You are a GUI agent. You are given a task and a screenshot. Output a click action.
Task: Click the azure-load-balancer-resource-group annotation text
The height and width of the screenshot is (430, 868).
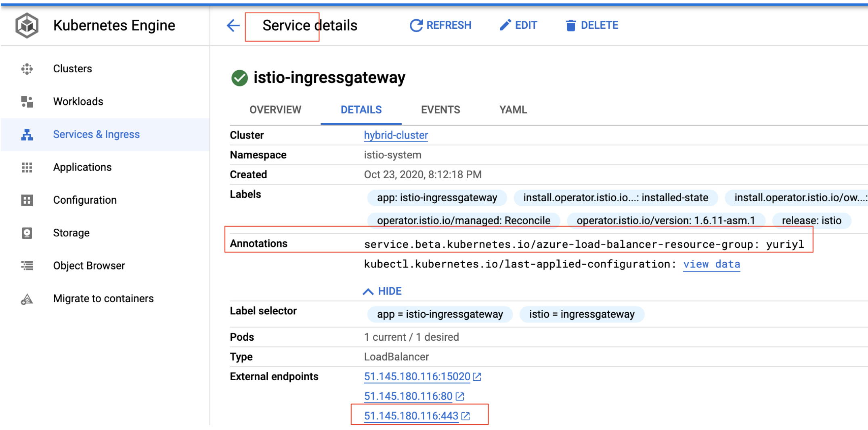coord(584,245)
